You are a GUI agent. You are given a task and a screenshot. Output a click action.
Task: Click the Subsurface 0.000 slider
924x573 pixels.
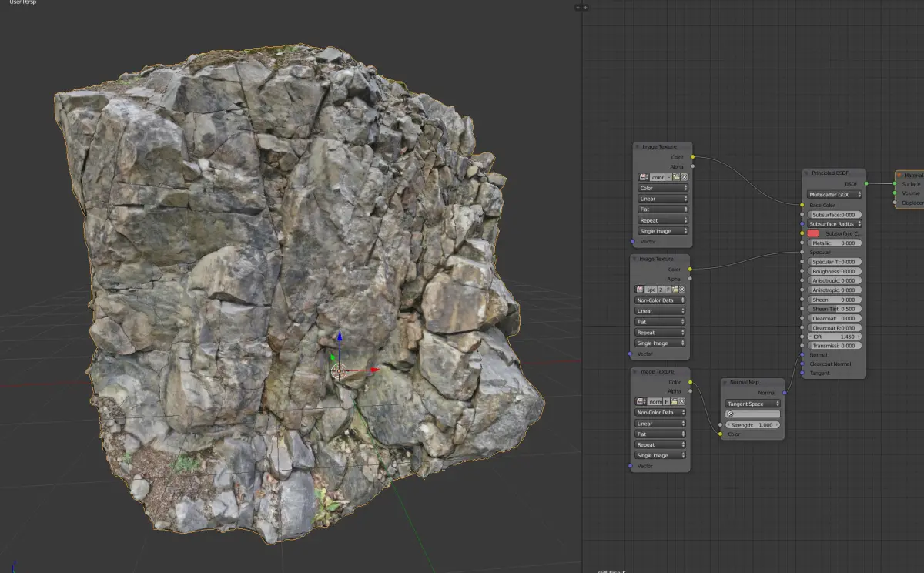pyautogui.click(x=835, y=215)
